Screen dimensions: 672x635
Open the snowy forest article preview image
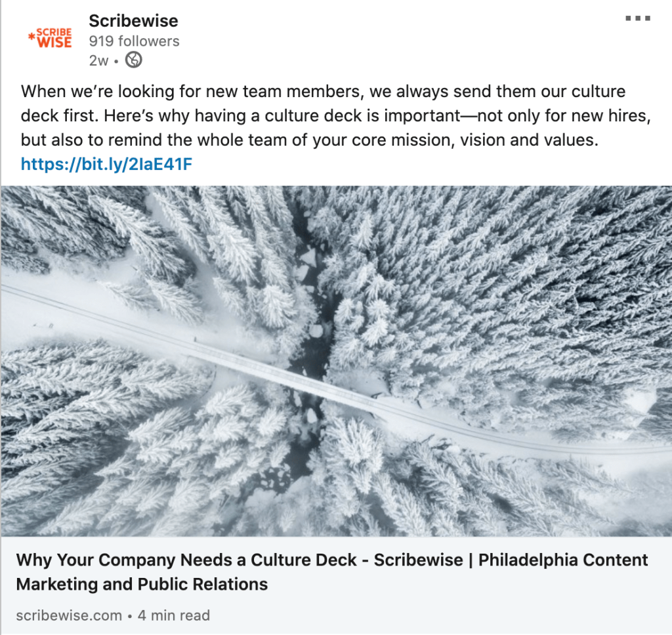coord(337,361)
